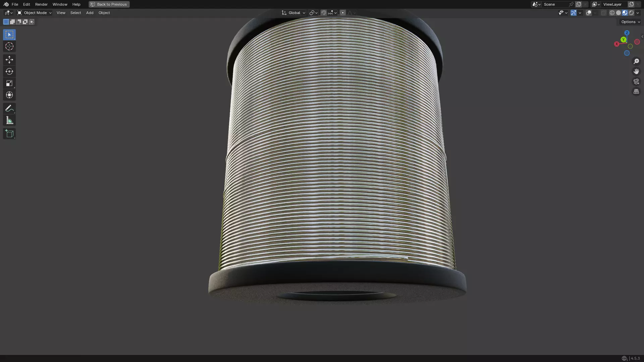This screenshot has width=644, height=362.
Task: Open the Object Mode dropdown
Action: 34,13
